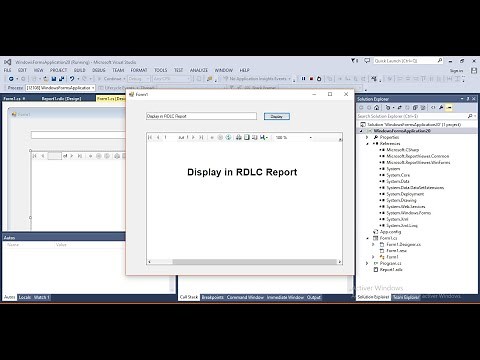Click the Display button in Form1

tap(277, 116)
